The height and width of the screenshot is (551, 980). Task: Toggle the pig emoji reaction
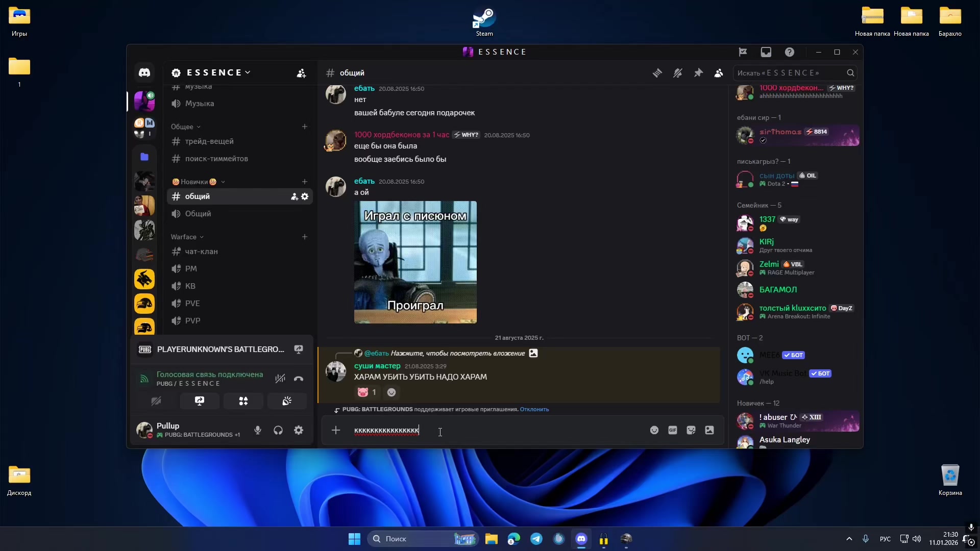(367, 392)
